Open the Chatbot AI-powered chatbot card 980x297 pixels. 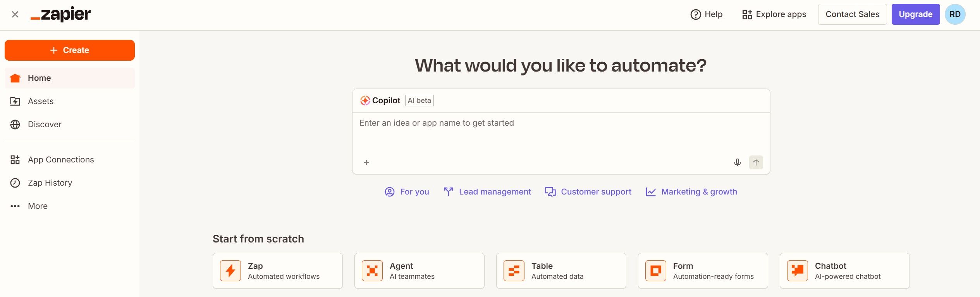[844, 271]
